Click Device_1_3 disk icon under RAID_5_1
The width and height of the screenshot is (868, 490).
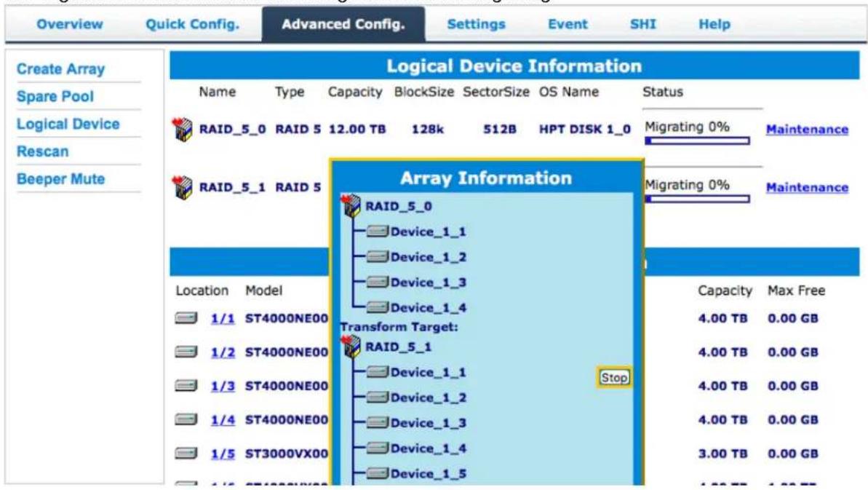(x=377, y=422)
